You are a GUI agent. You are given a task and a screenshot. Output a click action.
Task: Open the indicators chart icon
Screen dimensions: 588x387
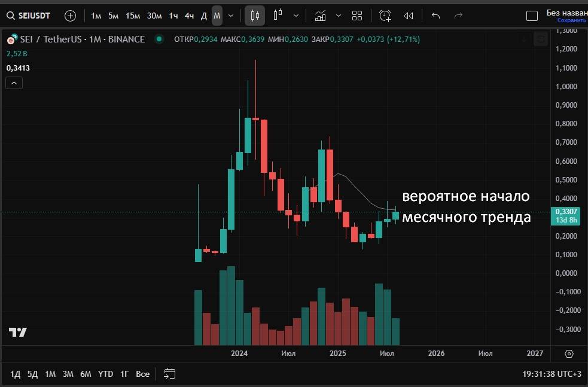321,16
